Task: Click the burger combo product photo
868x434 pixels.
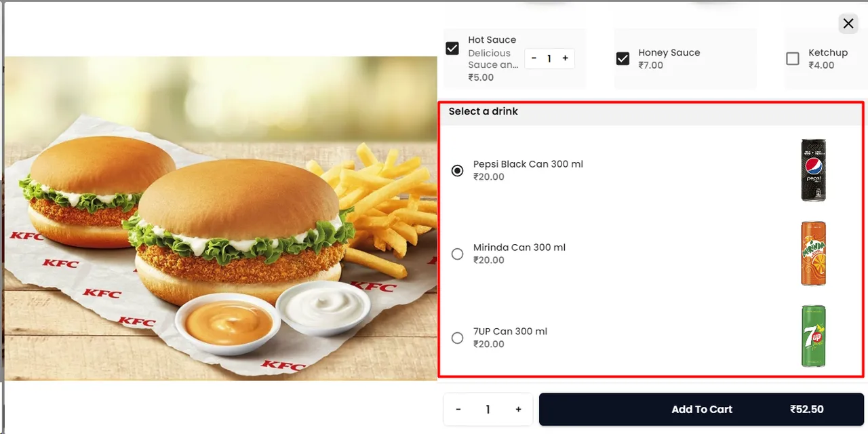Action: (221, 218)
